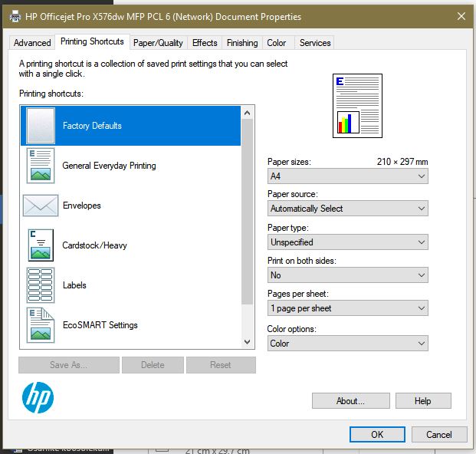Viewport: 476px width, 454px height.
Task: Select the Envelopes shortcut text
Action: 82,206
